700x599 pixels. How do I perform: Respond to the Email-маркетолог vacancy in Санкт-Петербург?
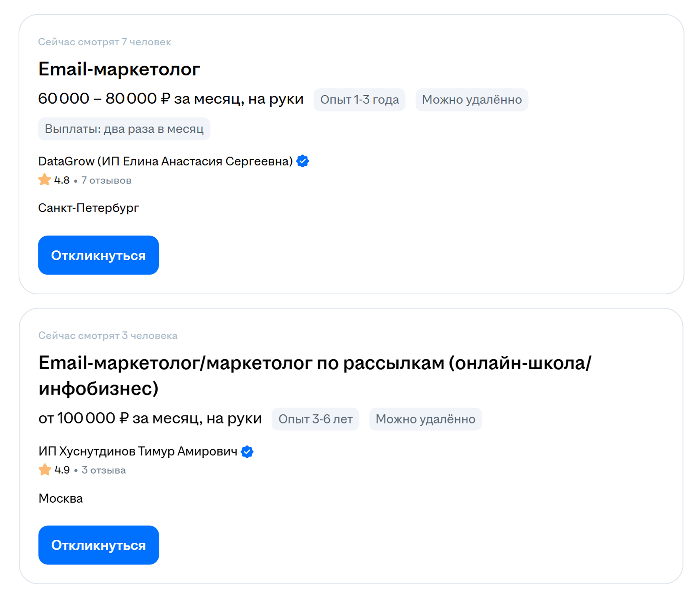point(98,255)
